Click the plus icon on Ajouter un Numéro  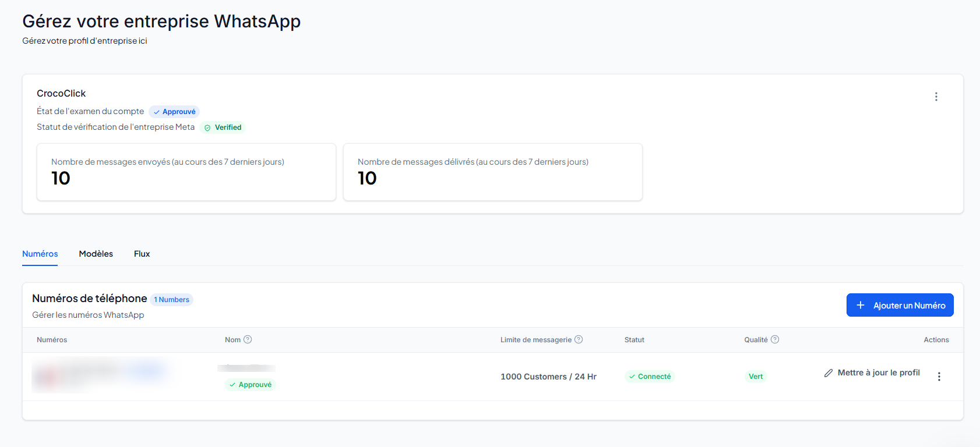coord(861,305)
